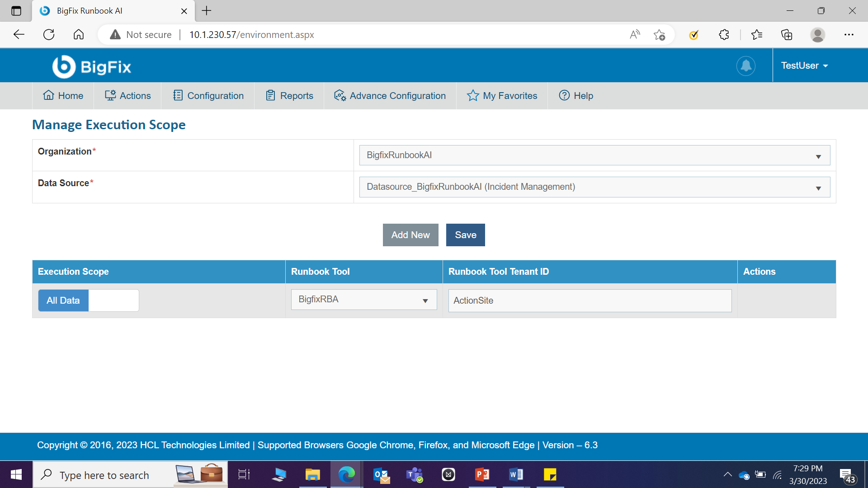Click the browser extensions puzzle icon
The width and height of the screenshot is (868, 488).
(x=724, y=35)
